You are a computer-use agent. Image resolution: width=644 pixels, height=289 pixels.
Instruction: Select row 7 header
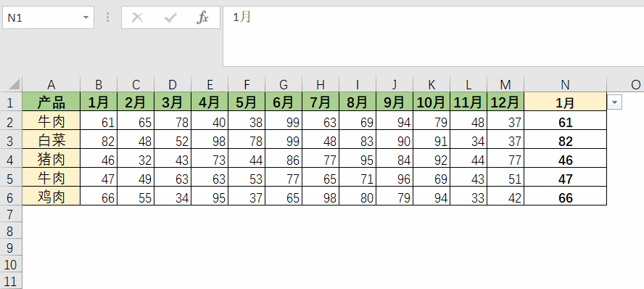tap(11, 214)
